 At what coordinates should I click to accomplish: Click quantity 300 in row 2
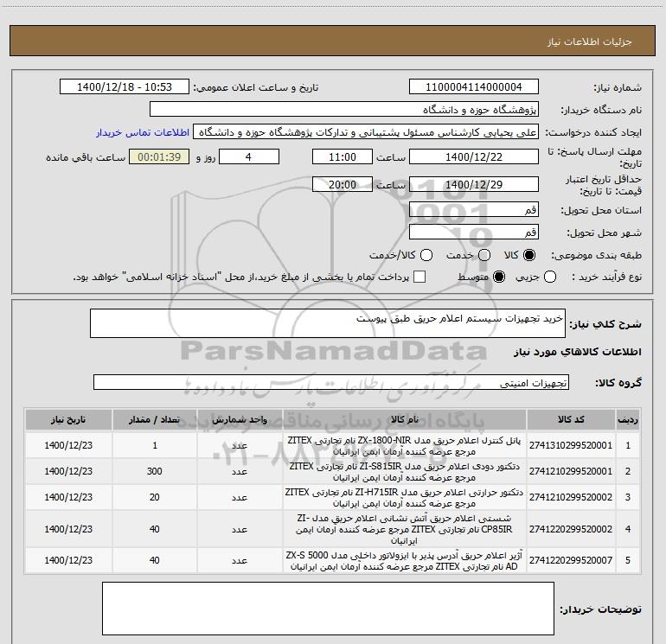point(155,471)
